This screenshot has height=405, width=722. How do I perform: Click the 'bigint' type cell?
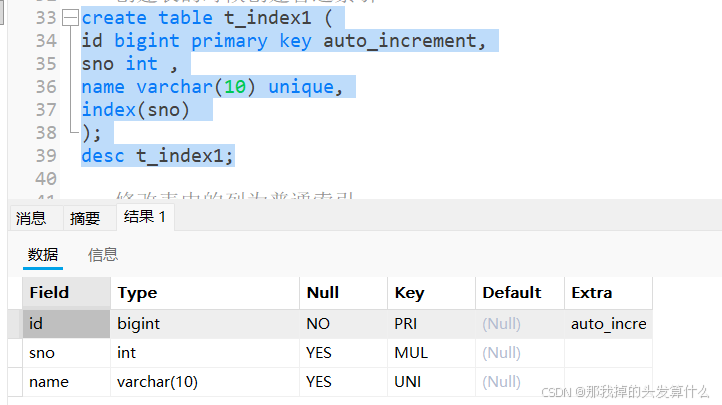[205, 324]
